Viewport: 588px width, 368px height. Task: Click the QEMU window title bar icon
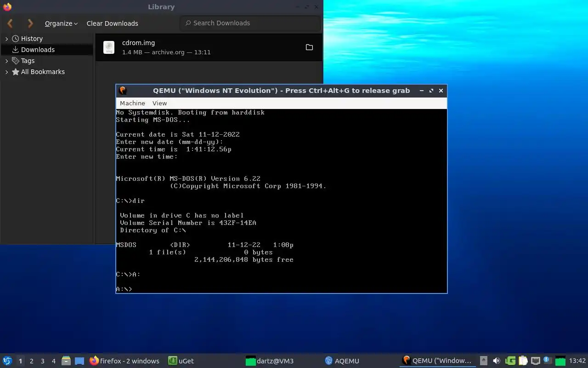(122, 91)
